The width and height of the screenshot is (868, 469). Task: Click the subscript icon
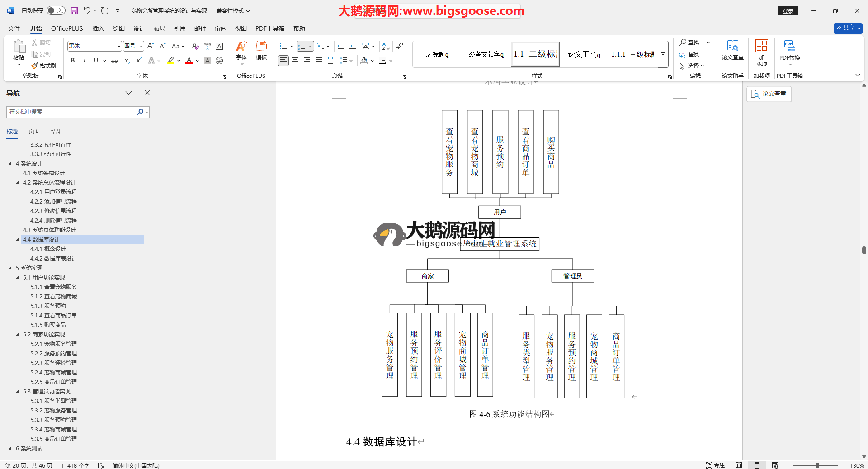[x=127, y=61]
